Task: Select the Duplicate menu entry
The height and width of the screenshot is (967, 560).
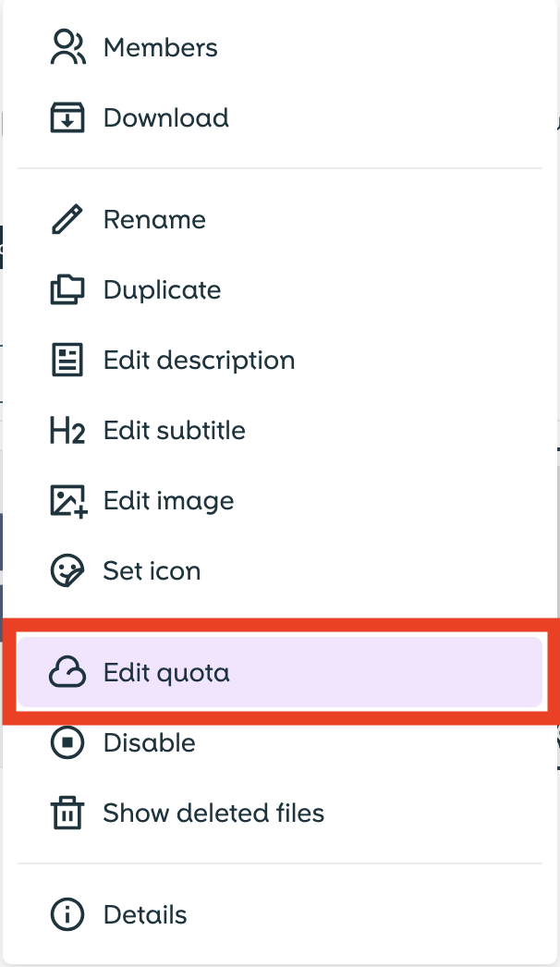Action: pyautogui.click(x=162, y=289)
